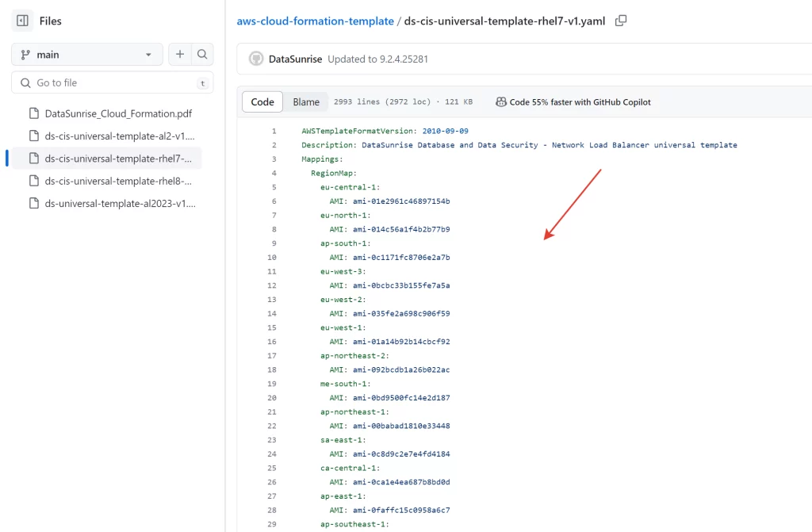Click the GitHub Copilot icon

click(501, 102)
